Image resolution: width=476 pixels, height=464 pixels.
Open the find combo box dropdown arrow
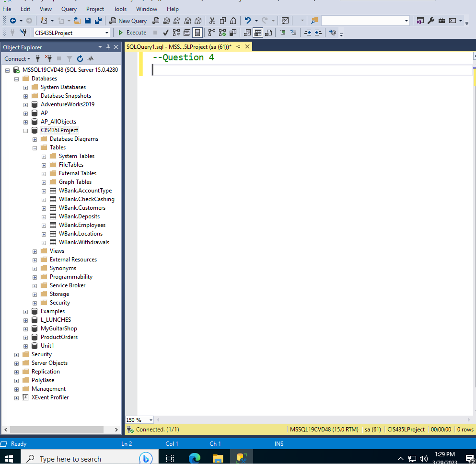(x=406, y=21)
